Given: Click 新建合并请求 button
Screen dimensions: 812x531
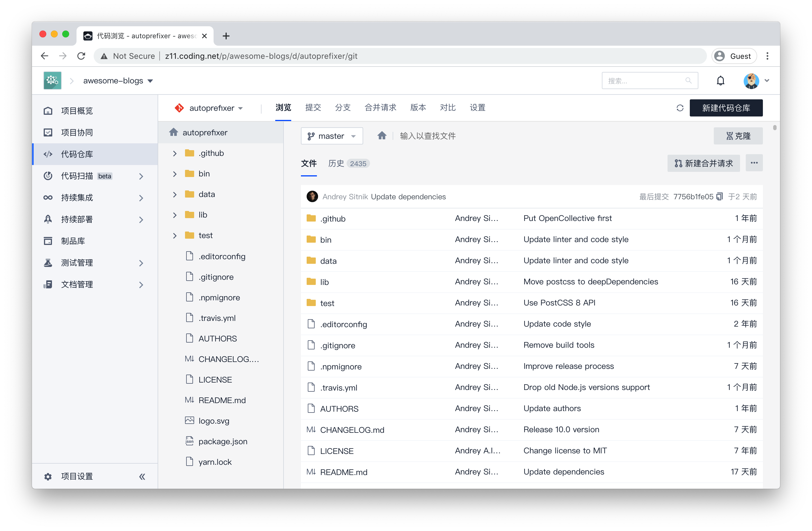Looking at the screenshot, I should pos(703,163).
